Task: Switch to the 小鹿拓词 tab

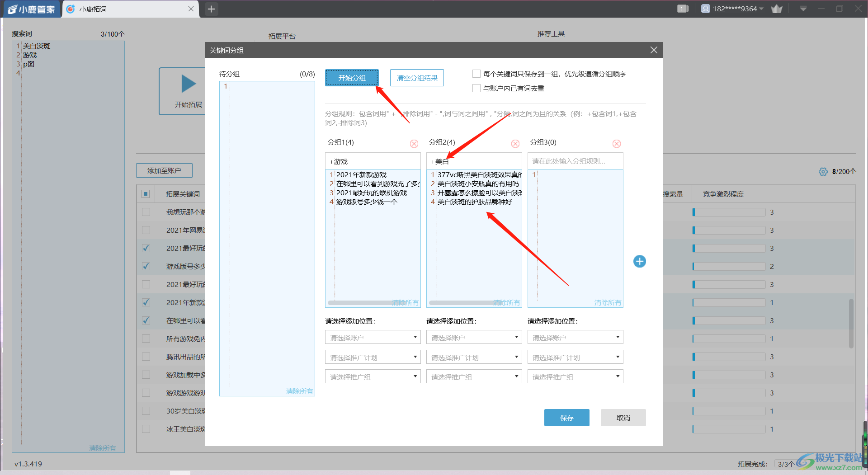Action: (x=131, y=9)
